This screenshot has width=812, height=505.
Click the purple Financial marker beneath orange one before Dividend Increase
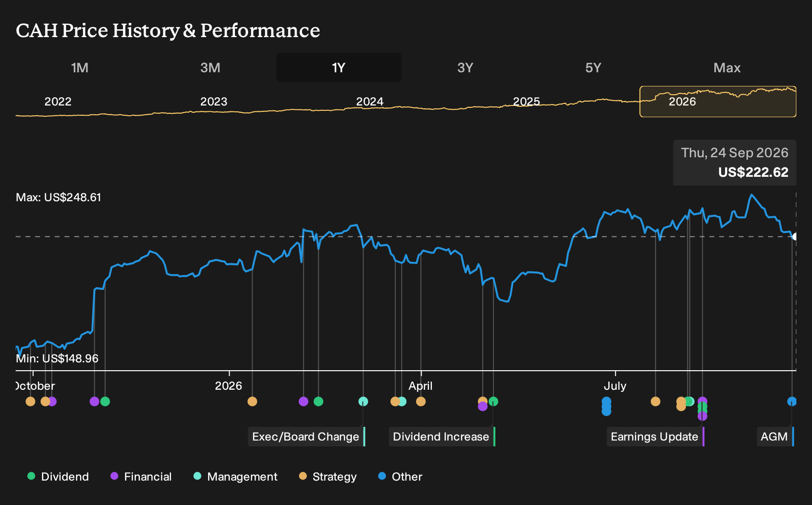(x=483, y=406)
